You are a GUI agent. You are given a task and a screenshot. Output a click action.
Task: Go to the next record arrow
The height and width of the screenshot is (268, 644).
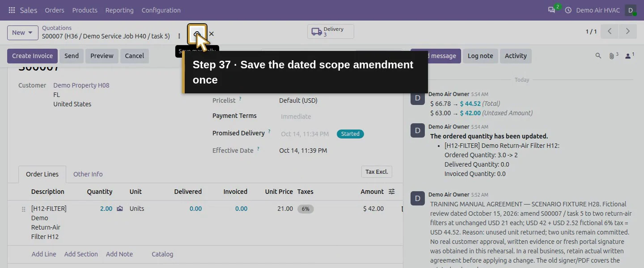pyautogui.click(x=628, y=31)
